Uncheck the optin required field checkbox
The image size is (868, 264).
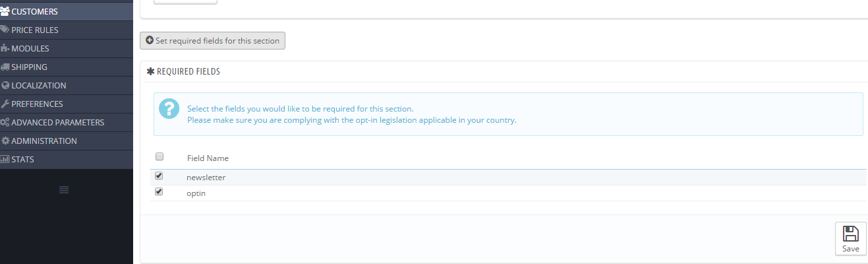coord(159,192)
